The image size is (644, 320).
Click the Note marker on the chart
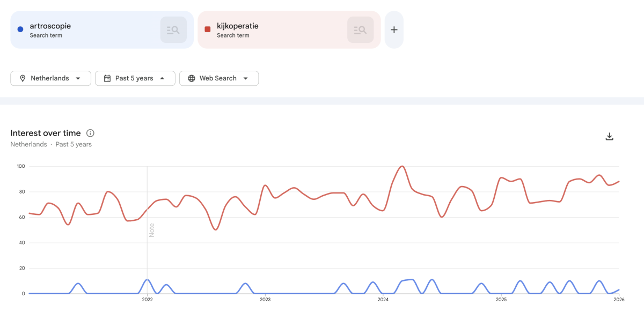[x=152, y=230]
